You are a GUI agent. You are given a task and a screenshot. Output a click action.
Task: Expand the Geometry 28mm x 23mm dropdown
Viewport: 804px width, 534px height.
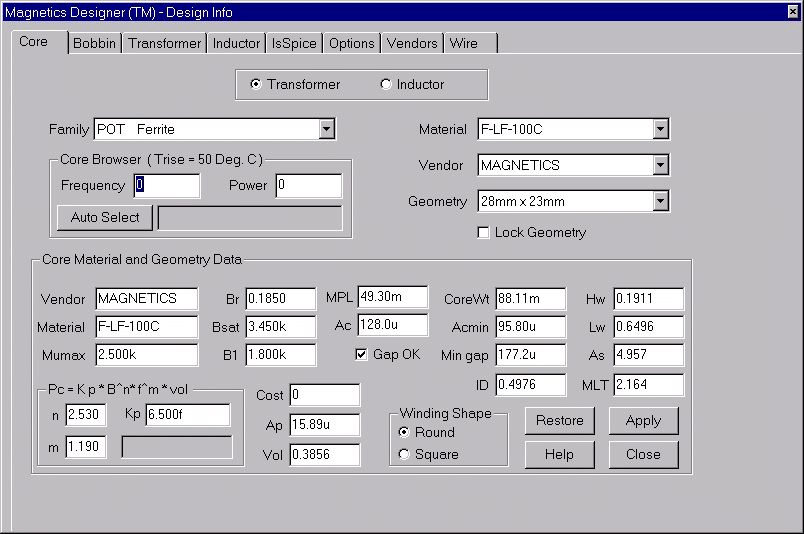coord(659,201)
